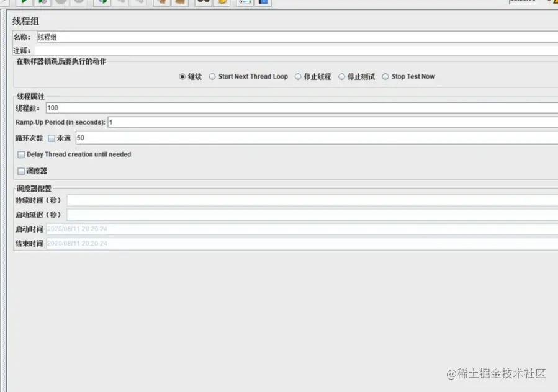Click the Clear All double-broom toolbar icon
Viewport: 558px width, 392px height.
(x=181, y=2)
